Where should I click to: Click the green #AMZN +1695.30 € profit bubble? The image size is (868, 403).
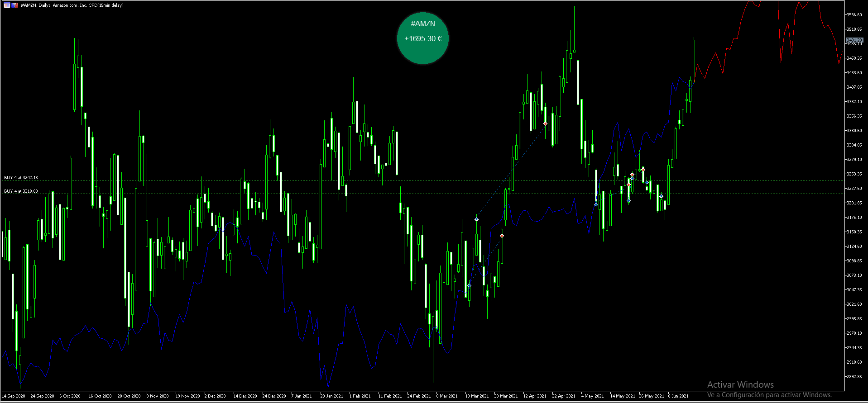point(423,38)
